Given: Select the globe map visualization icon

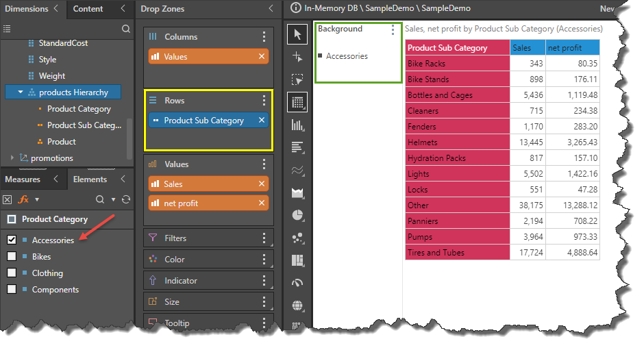Looking at the screenshot, I should 297,305.
